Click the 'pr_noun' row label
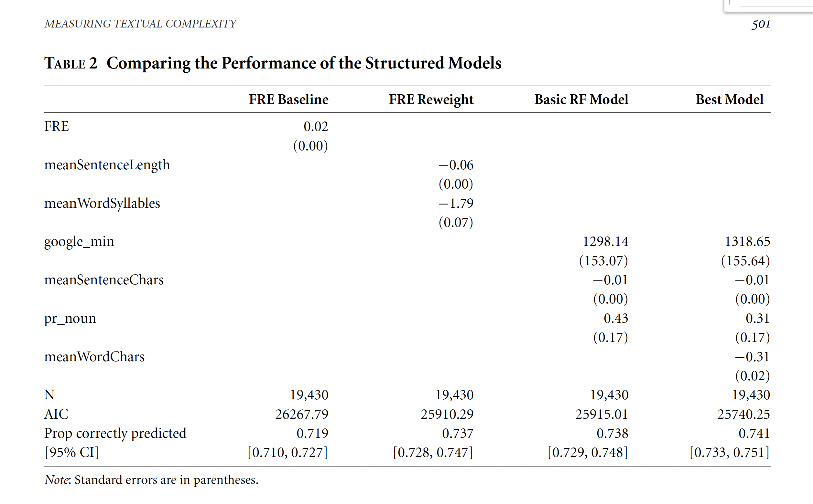 [x=70, y=318]
